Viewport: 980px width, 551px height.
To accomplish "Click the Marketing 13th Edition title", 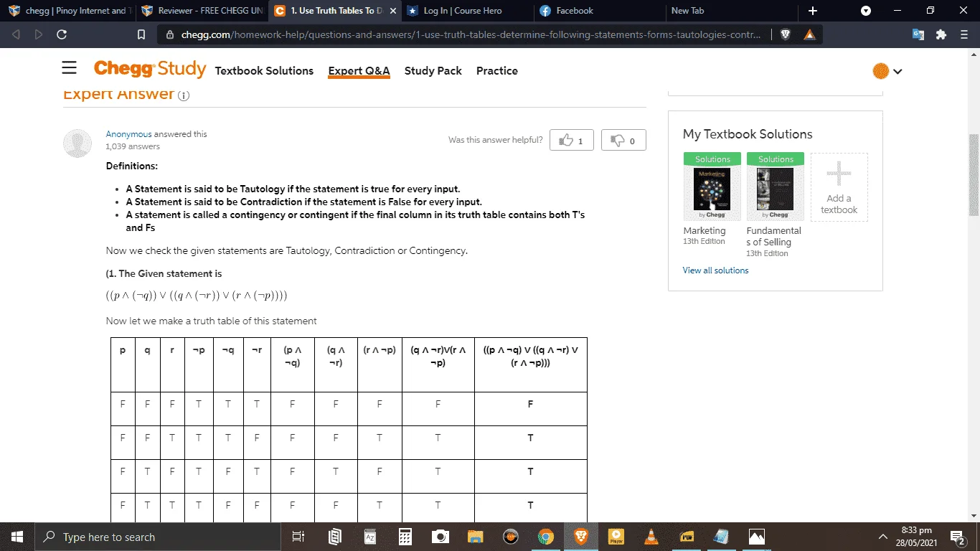I will click(x=705, y=231).
